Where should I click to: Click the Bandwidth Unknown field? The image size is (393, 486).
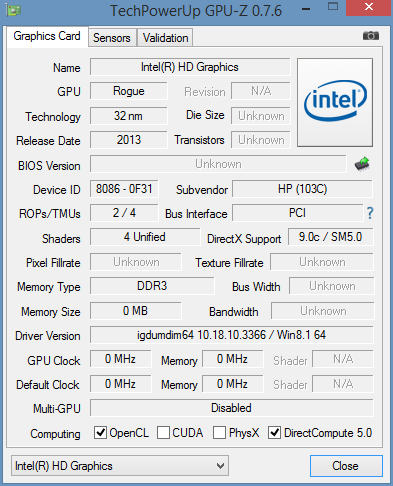[x=323, y=311]
